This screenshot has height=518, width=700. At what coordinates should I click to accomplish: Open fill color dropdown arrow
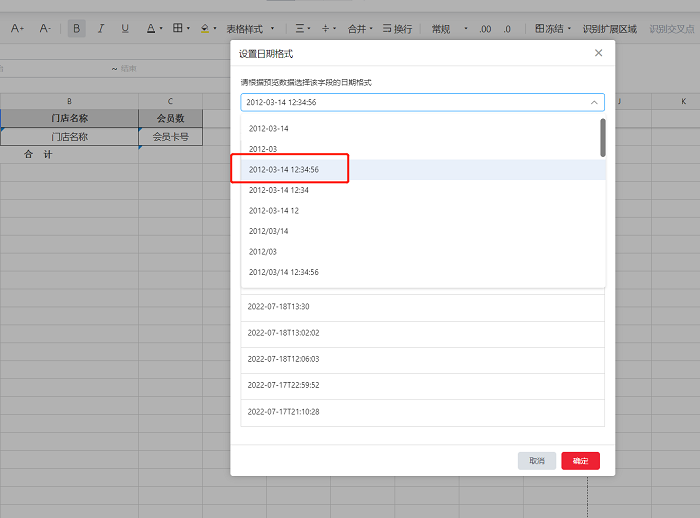(x=215, y=29)
